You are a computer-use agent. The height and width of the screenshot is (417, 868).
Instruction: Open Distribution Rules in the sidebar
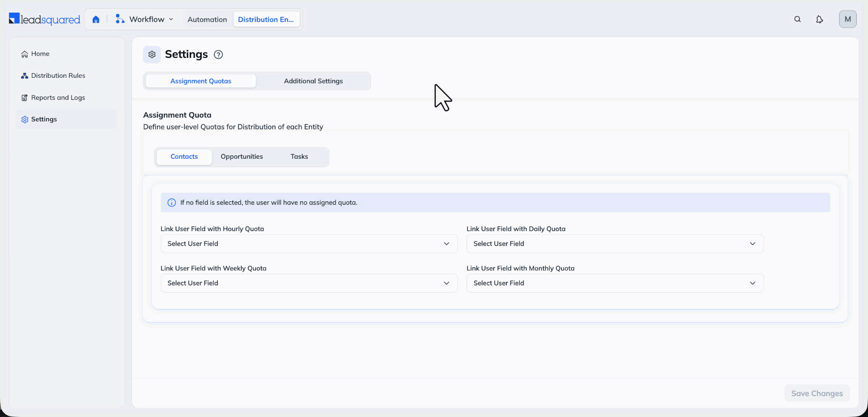pos(67,76)
